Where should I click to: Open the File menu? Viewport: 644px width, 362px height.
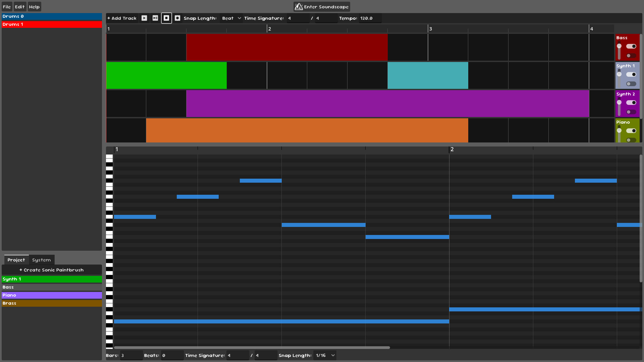(6, 6)
